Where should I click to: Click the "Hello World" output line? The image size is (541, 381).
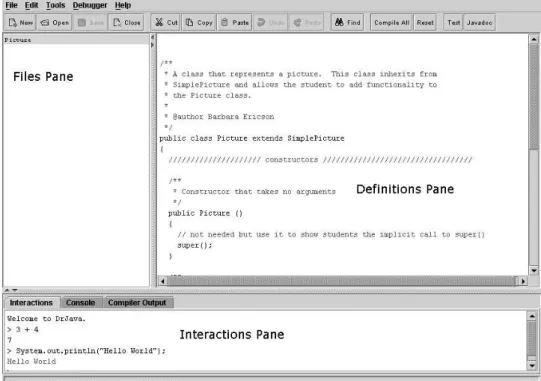click(x=31, y=361)
